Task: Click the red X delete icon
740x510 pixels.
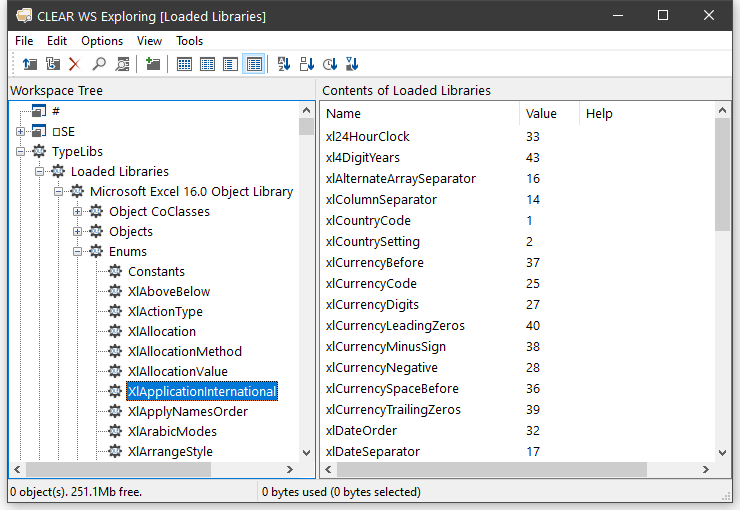Action: 75,64
